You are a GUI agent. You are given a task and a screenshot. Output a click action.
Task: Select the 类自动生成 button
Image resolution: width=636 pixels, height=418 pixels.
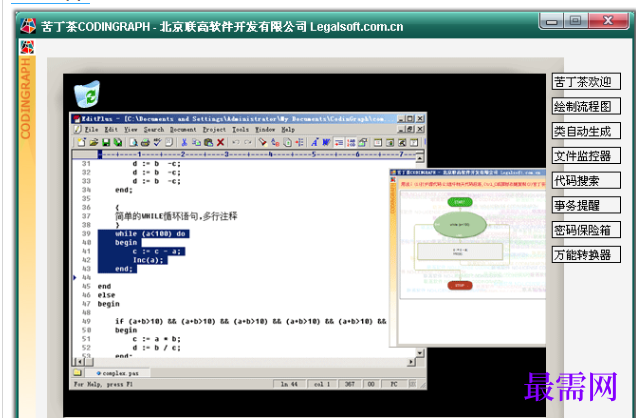(x=586, y=131)
